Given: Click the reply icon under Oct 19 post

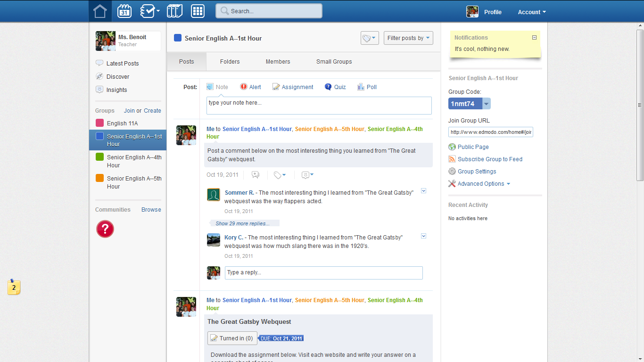Looking at the screenshot, I should (x=256, y=175).
